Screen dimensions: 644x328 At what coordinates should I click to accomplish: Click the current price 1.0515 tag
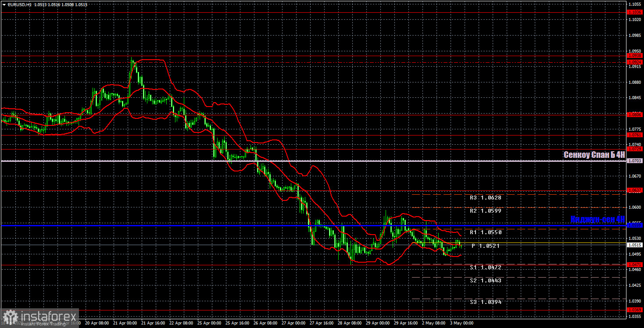coord(635,245)
